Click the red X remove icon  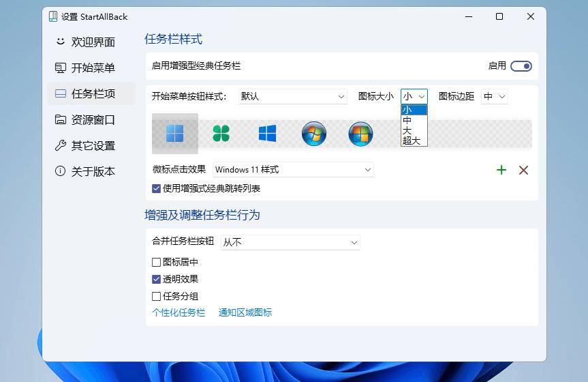pyautogui.click(x=523, y=170)
